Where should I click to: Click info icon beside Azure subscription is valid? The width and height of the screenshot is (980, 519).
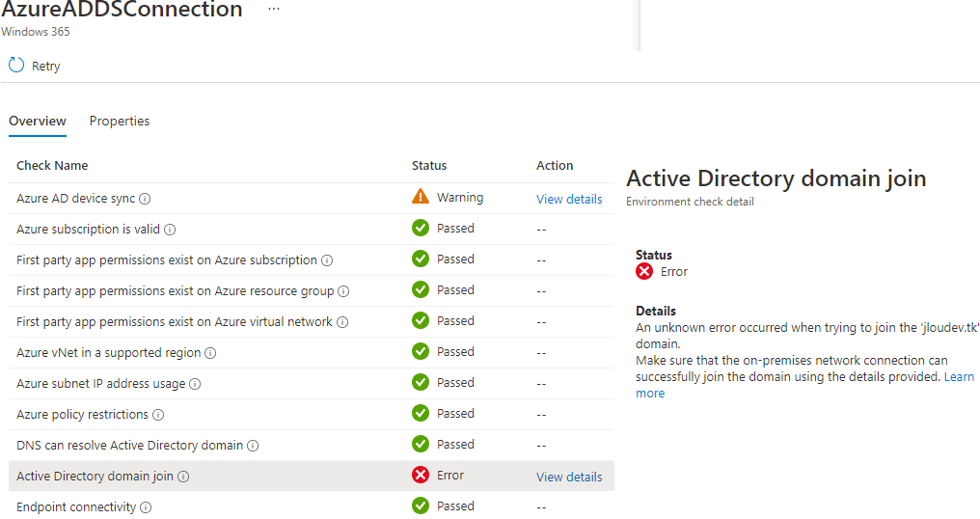[x=170, y=230]
